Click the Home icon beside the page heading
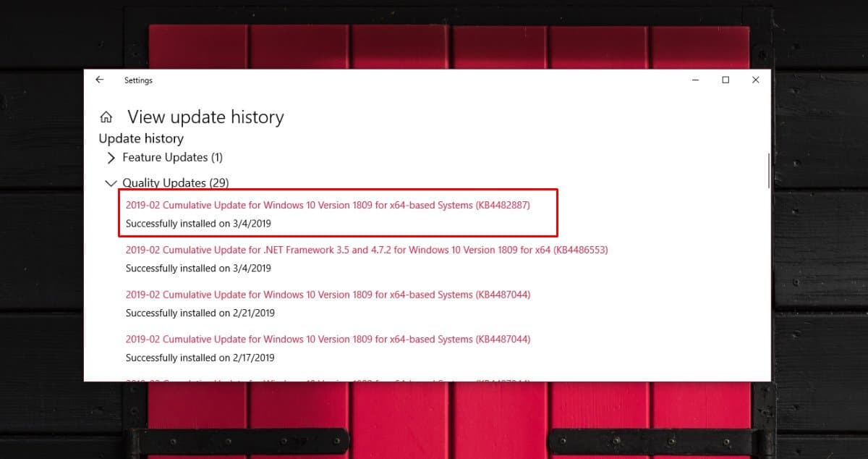 [106, 117]
